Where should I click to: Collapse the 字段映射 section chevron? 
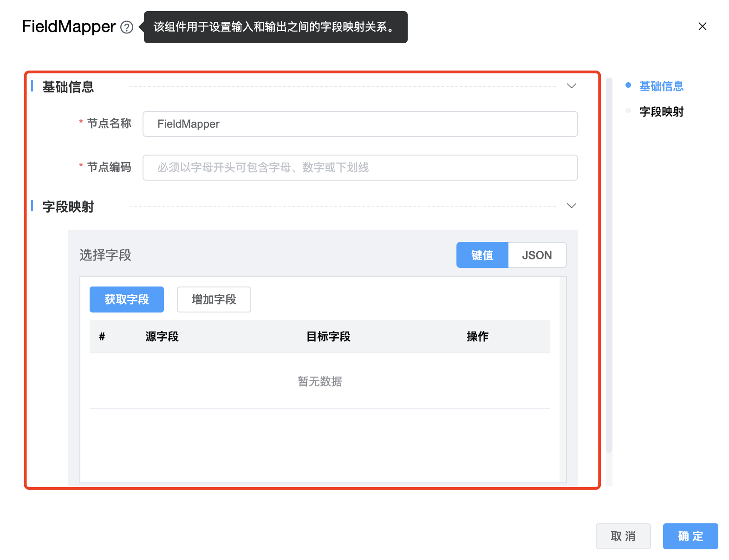click(x=572, y=206)
